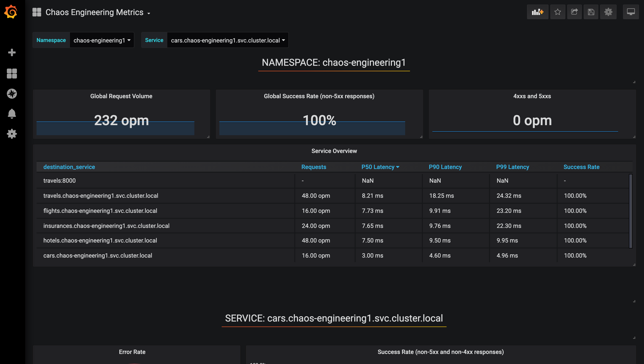Click the Service Overview table scrollbar
Image resolution: width=644 pixels, height=364 pixels.
pos(631,211)
